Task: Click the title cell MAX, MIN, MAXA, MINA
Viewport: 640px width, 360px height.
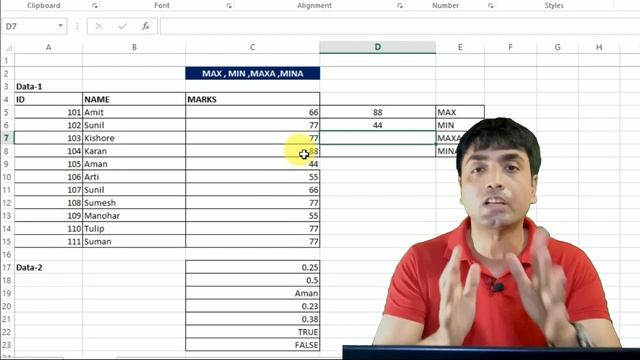Action: pos(253,73)
